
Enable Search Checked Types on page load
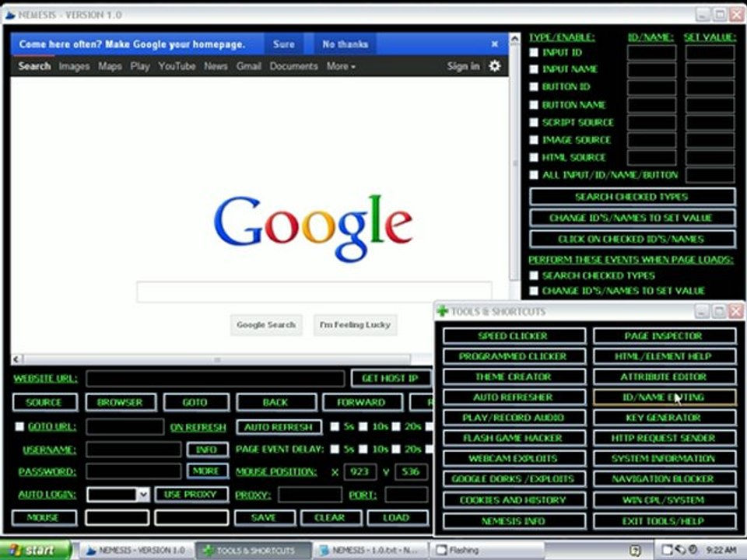click(x=534, y=275)
